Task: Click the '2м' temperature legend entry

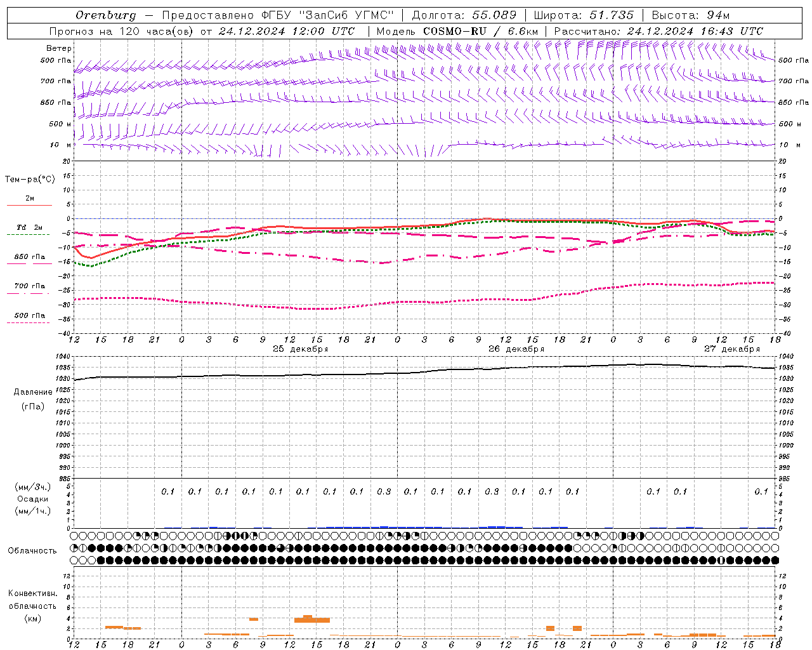Action: [30, 199]
